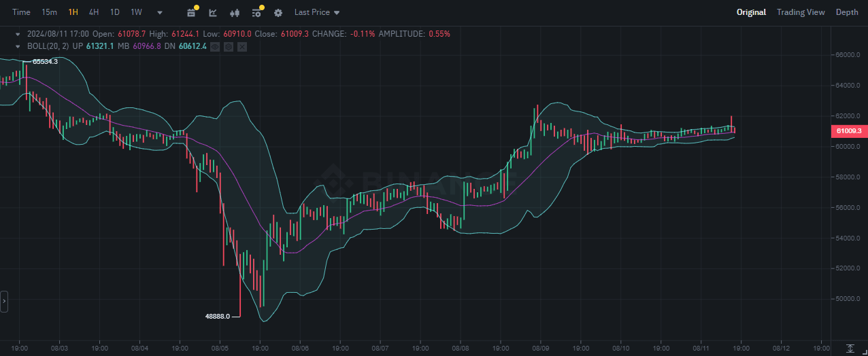Switch to 15m time interval
Screen dimensions: 868x356
pyautogui.click(x=49, y=12)
